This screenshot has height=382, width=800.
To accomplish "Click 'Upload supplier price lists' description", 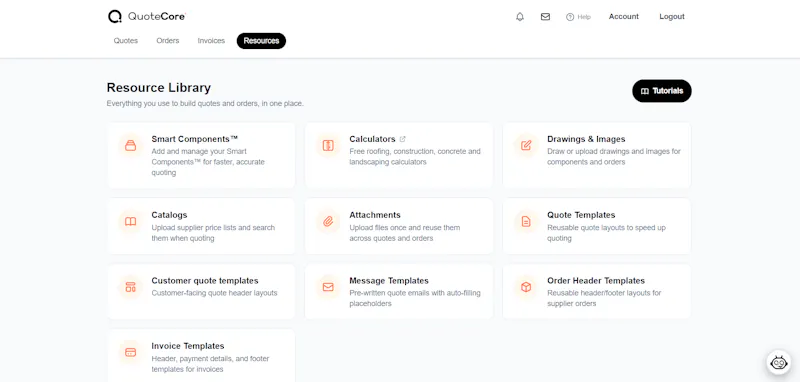I will coord(213,233).
